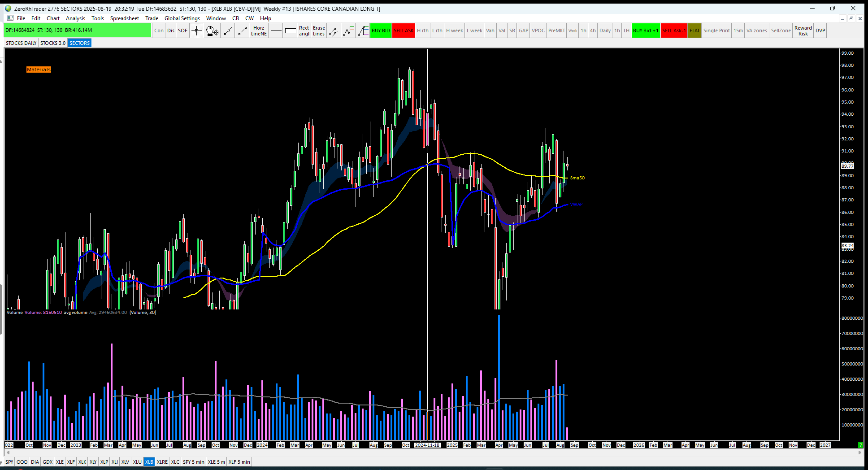Open the File menu
Image resolution: width=868 pixels, height=470 pixels.
[x=21, y=18]
